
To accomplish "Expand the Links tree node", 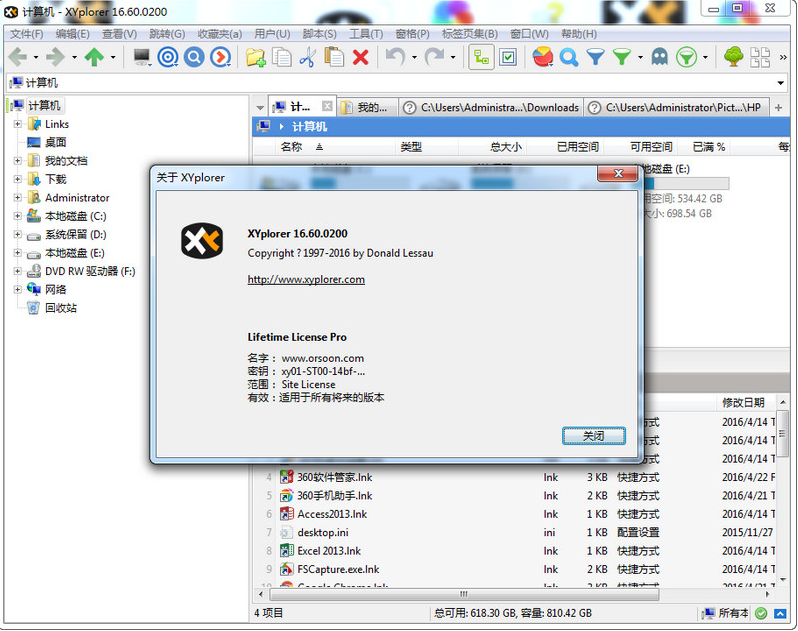I will point(18,124).
